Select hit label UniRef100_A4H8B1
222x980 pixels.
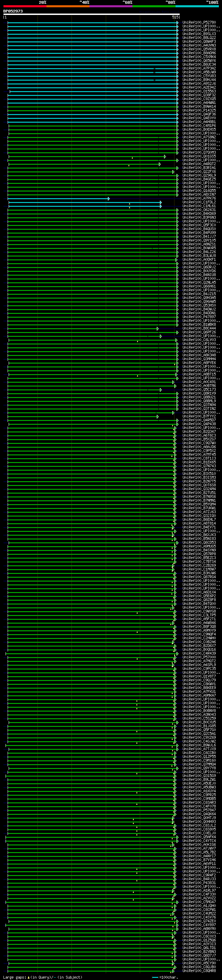(x=199, y=122)
